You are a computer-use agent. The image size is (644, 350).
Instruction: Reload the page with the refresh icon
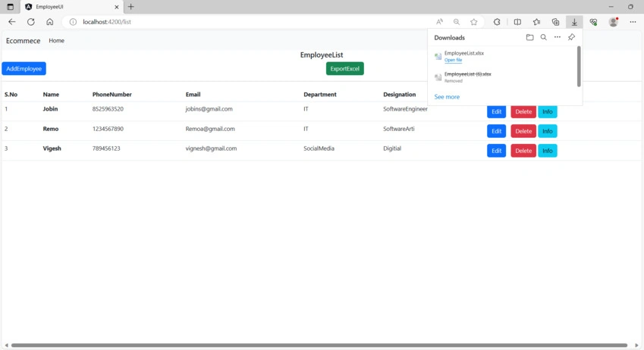[x=31, y=22]
